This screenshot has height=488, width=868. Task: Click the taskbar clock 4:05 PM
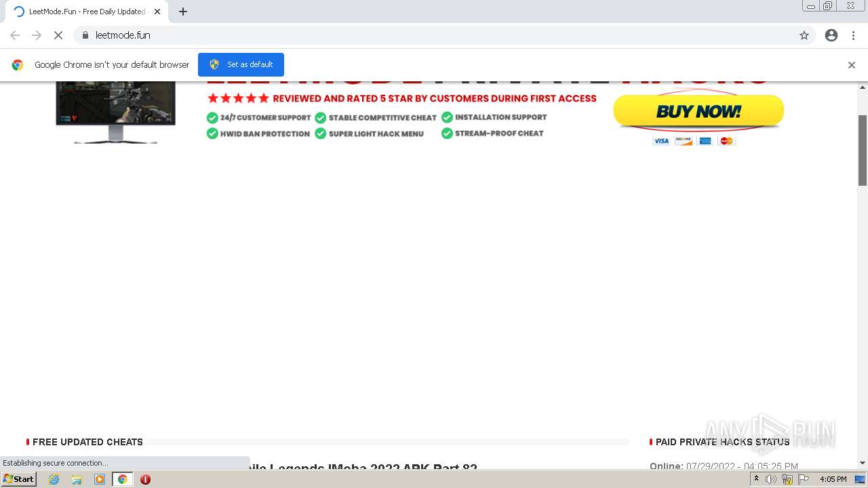click(833, 479)
